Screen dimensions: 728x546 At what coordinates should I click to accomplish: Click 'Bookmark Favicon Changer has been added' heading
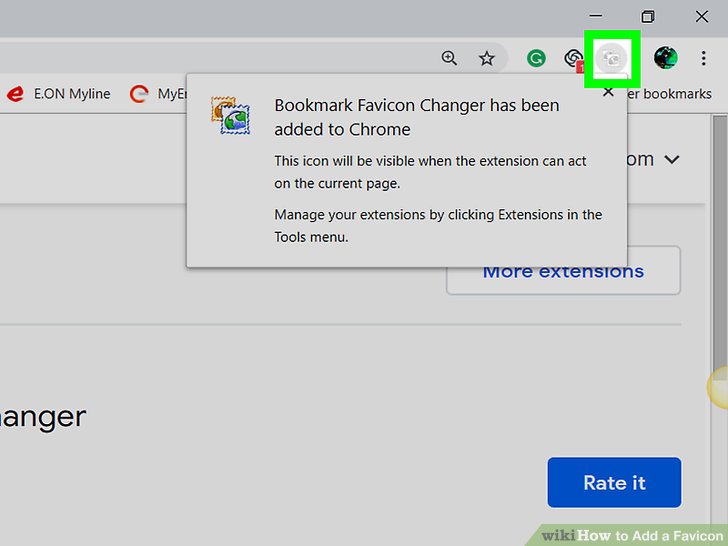[416, 117]
